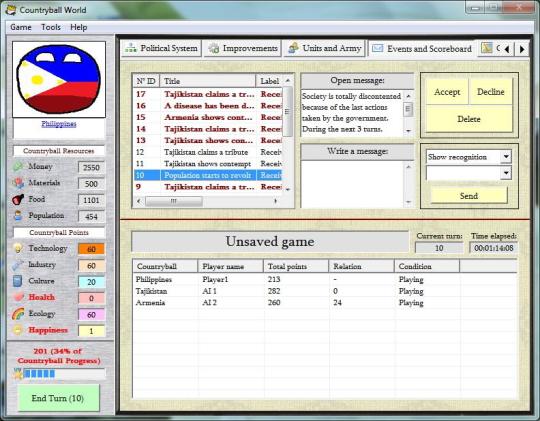Click the Happiness smiley icon
The image size is (540, 421).
(18, 330)
